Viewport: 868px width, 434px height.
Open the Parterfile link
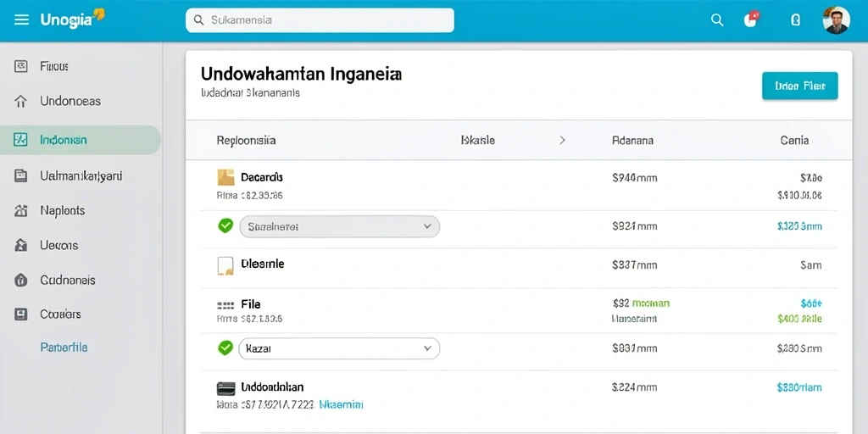tap(64, 348)
